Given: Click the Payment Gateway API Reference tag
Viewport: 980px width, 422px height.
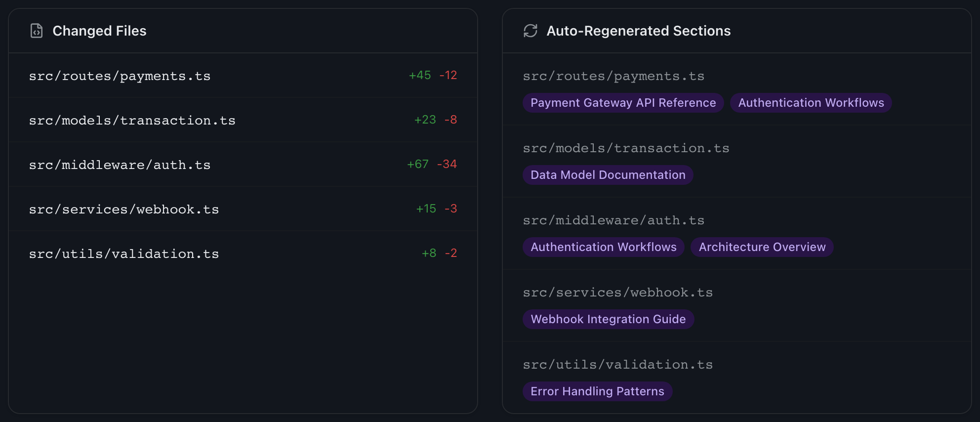Looking at the screenshot, I should (623, 103).
